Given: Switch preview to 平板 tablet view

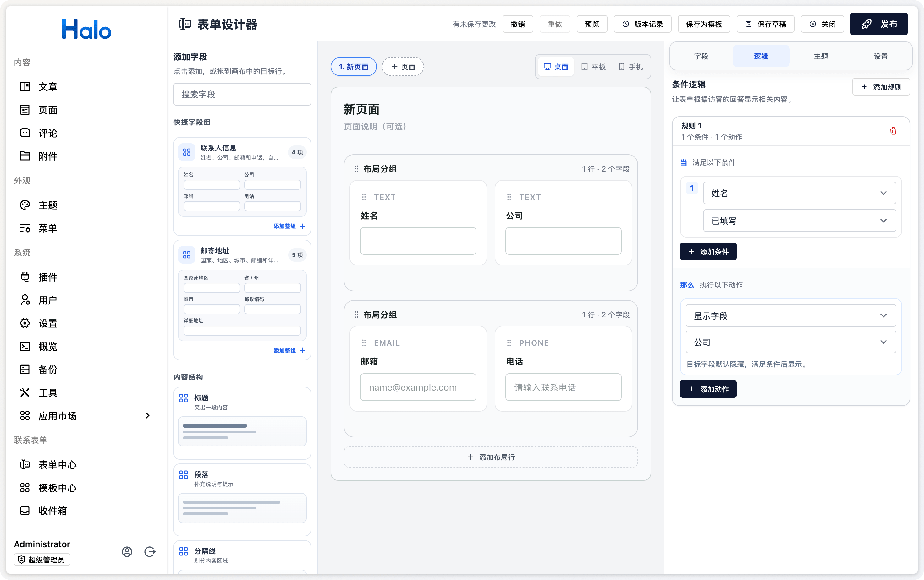Looking at the screenshot, I should click(x=593, y=67).
